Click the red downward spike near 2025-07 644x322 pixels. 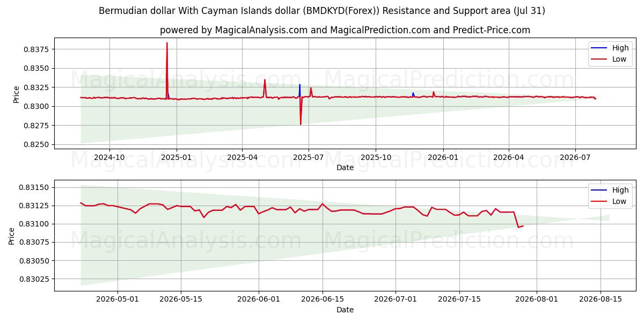click(301, 125)
